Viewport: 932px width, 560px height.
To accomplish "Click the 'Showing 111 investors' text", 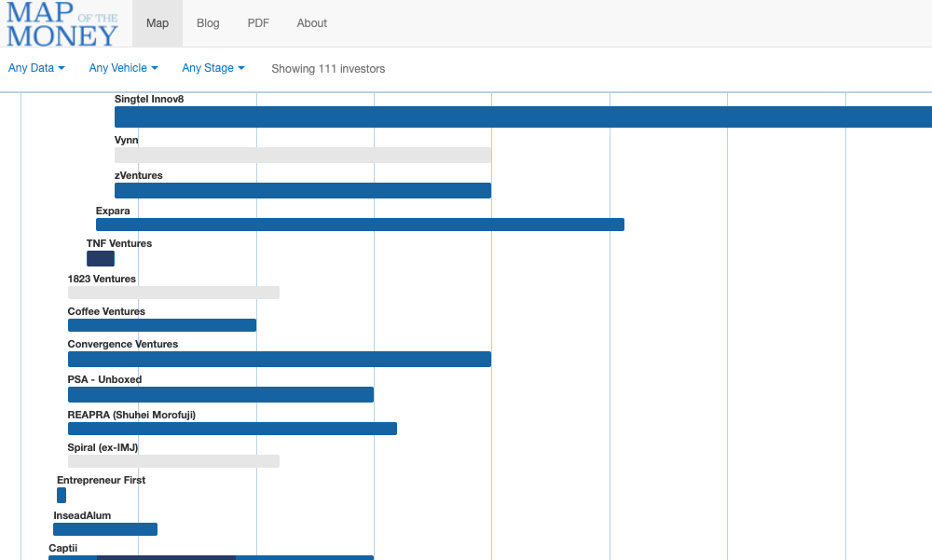I will coord(328,69).
